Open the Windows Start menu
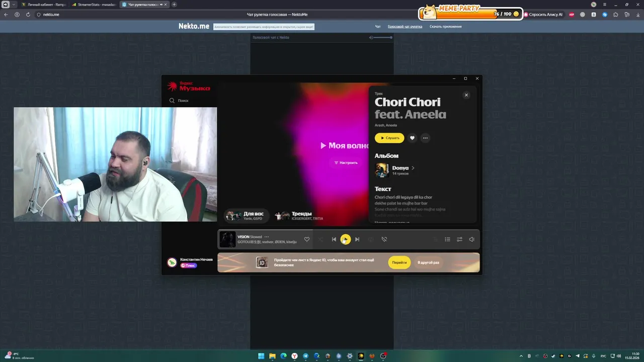 pyautogui.click(x=261, y=356)
